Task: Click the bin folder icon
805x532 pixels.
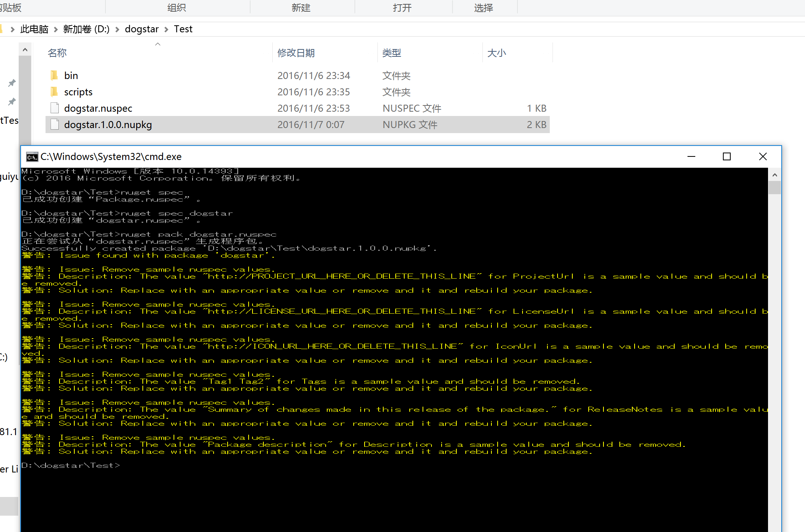Action: coord(54,75)
